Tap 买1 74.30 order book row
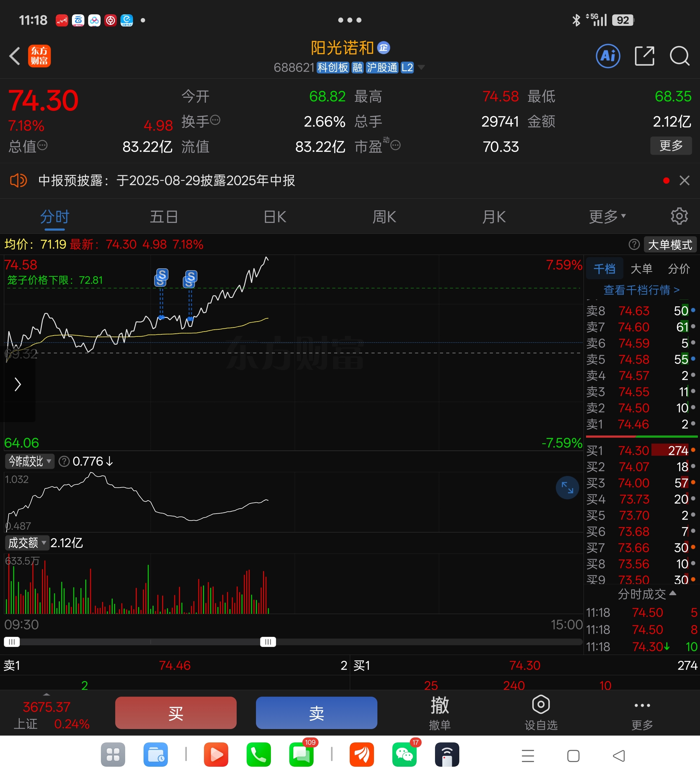Viewport: 700px width, 772px height. (x=641, y=450)
